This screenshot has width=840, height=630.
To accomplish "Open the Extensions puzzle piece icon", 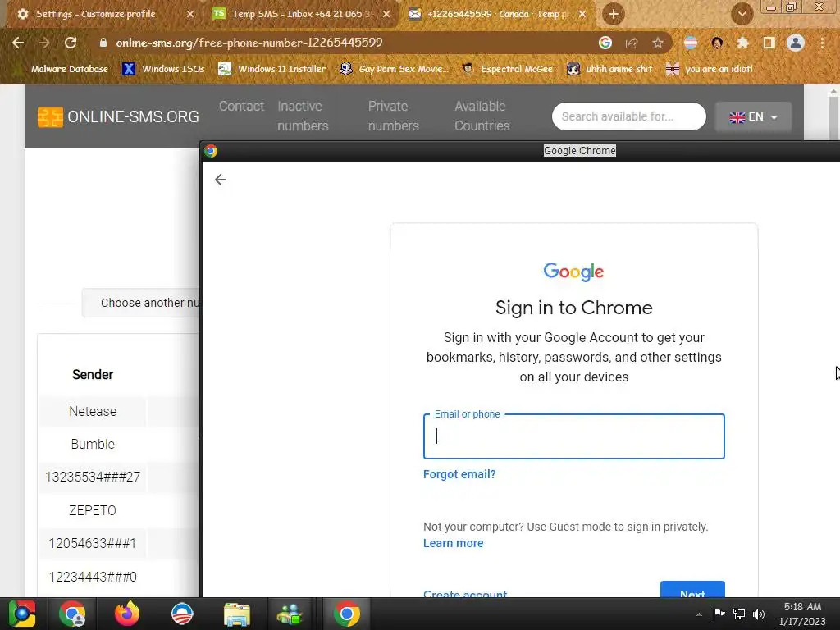I will tap(742, 43).
